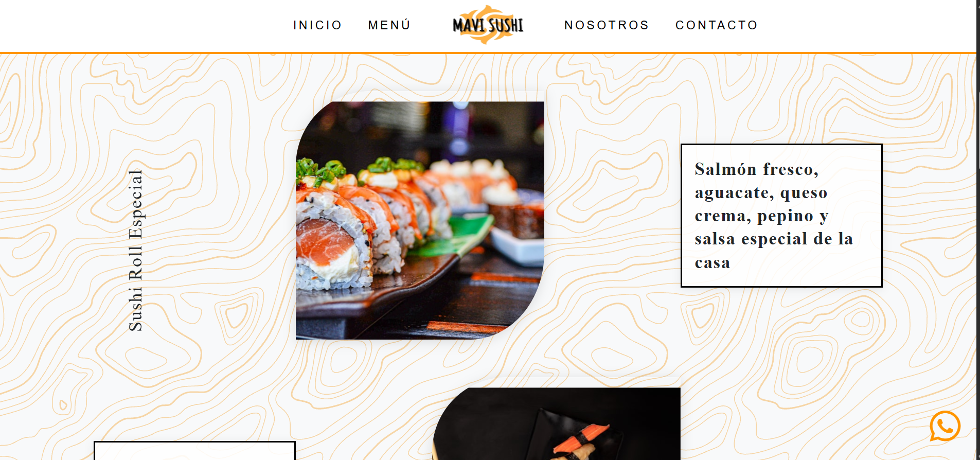Click the red crab stick on the nigiri
This screenshot has height=460, width=980.
click(581, 438)
